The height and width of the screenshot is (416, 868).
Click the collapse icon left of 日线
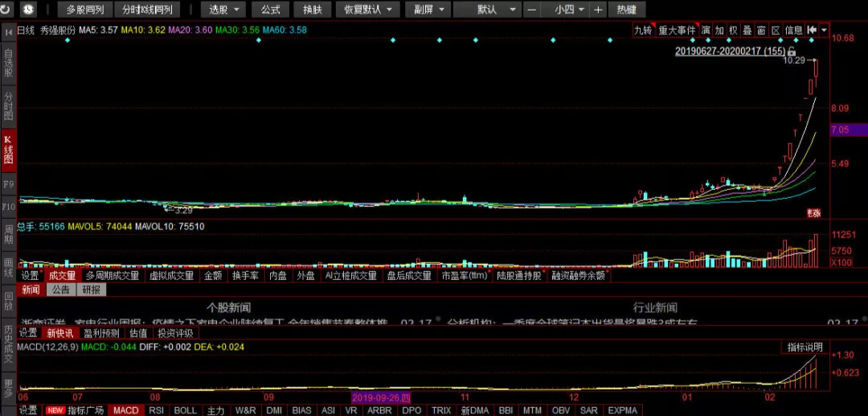coord(8,31)
